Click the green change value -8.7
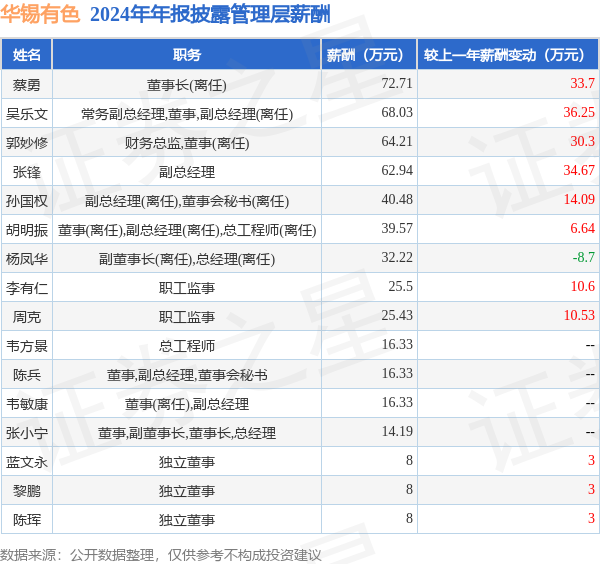The height and width of the screenshot is (564, 600). 584,258
